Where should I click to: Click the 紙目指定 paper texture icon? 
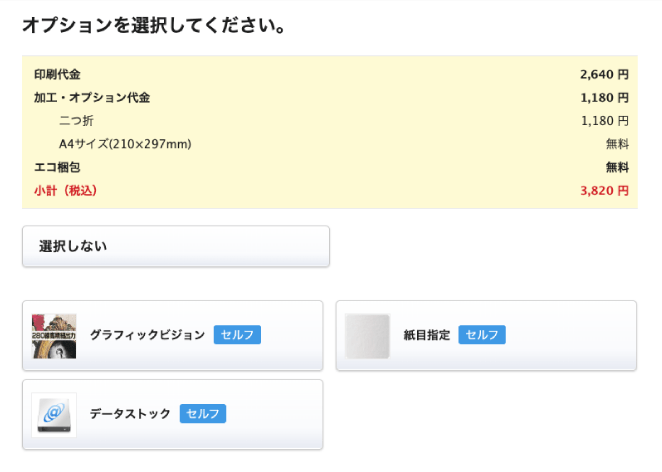click(x=367, y=336)
